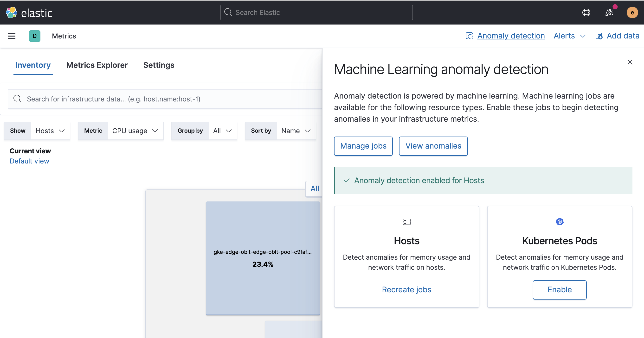Click the green D space icon

point(34,36)
